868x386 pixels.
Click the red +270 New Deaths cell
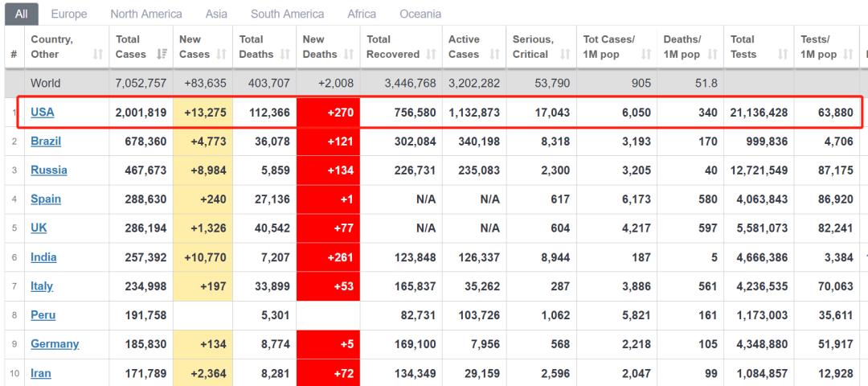coord(328,113)
